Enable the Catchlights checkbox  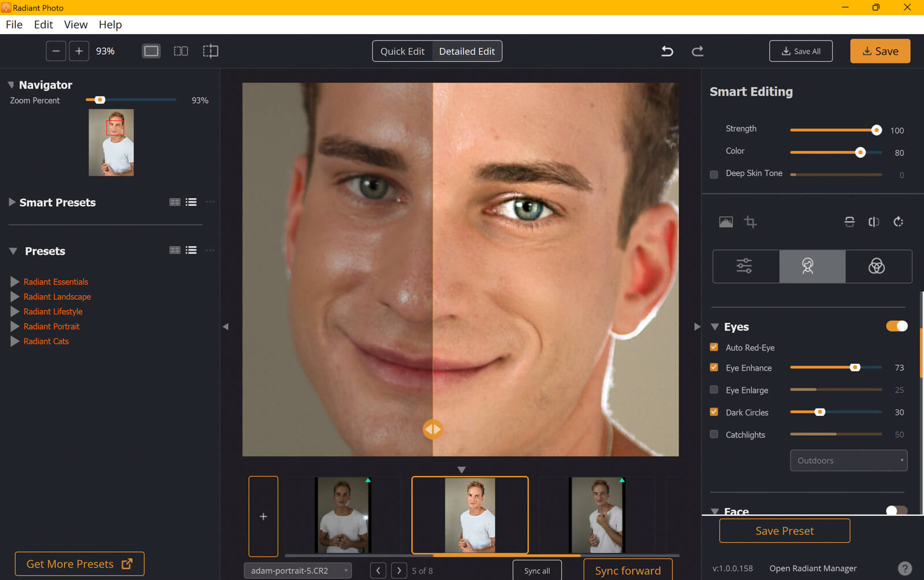[x=714, y=434]
